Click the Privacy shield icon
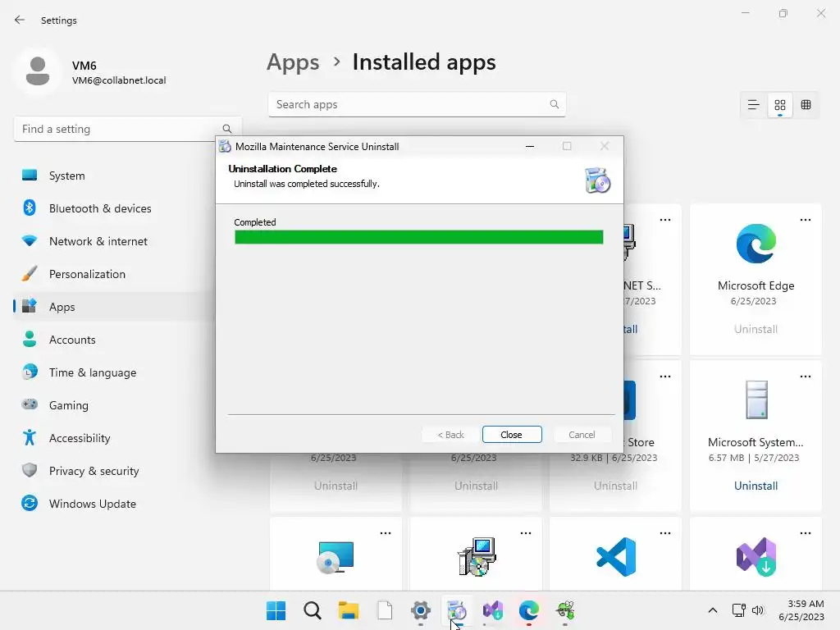The image size is (840, 630). tap(30, 470)
